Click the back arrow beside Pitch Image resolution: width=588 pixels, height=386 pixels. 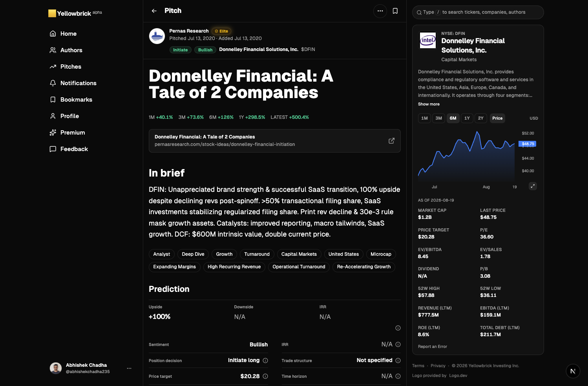[x=154, y=11]
